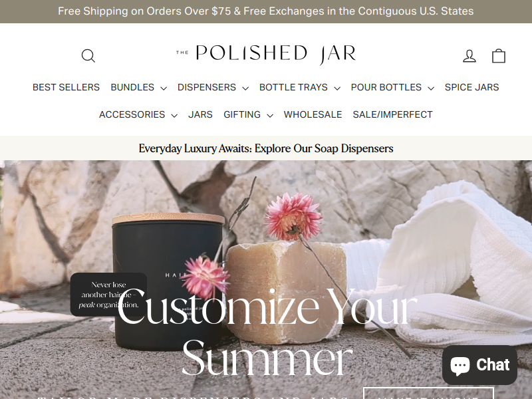Open the shopping bag cart icon
This screenshot has width=532, height=399.
pyautogui.click(x=498, y=56)
